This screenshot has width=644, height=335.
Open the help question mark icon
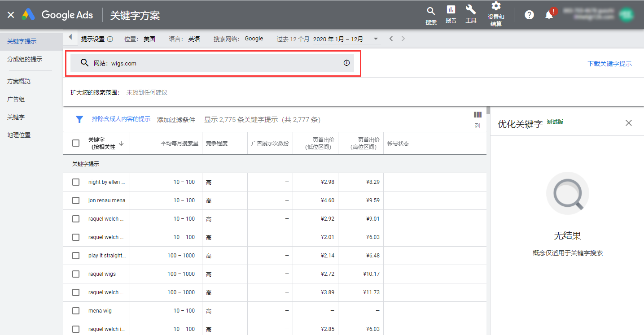point(529,15)
